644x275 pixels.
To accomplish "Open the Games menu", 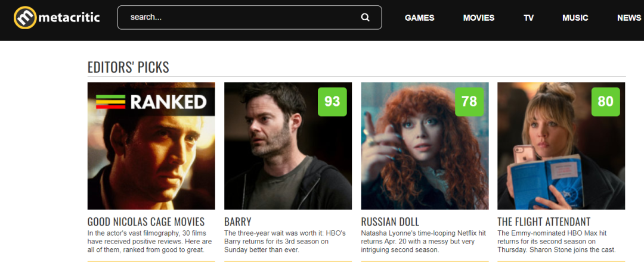I will click(419, 18).
